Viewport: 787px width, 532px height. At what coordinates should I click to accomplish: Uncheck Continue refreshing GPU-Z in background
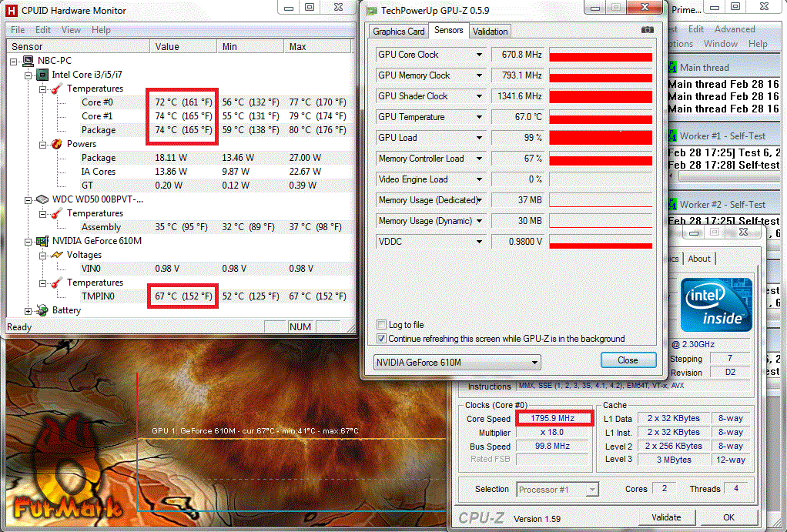[x=381, y=339]
